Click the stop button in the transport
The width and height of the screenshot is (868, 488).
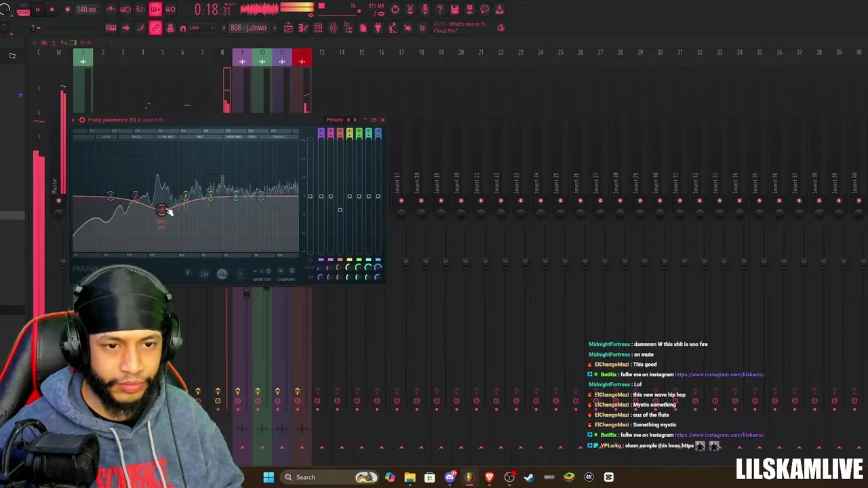pyautogui.click(x=52, y=9)
